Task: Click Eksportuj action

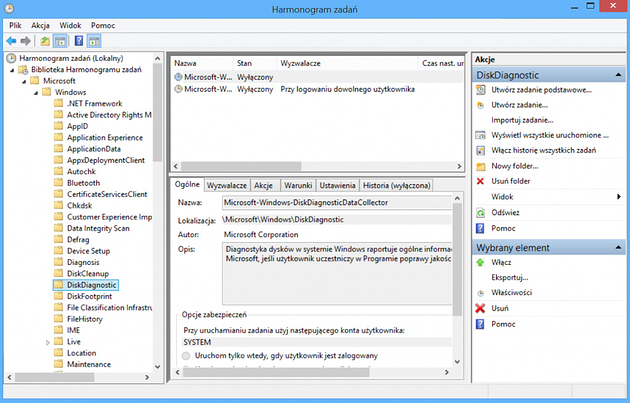Action: [x=509, y=278]
